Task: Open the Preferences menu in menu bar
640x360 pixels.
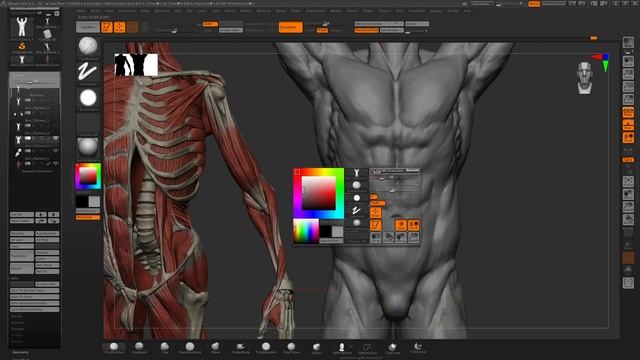Action: tap(316, 11)
